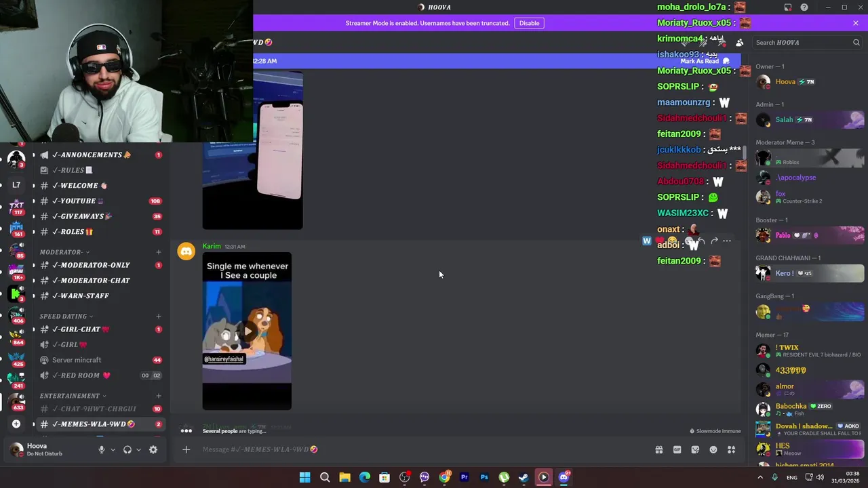Open Kero ! profile in member list
This screenshot has width=868, height=488.
(x=810, y=273)
